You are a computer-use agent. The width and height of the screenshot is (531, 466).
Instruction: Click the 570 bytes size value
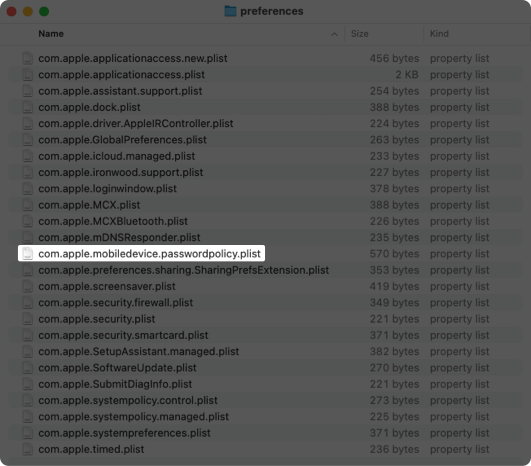pyautogui.click(x=394, y=254)
